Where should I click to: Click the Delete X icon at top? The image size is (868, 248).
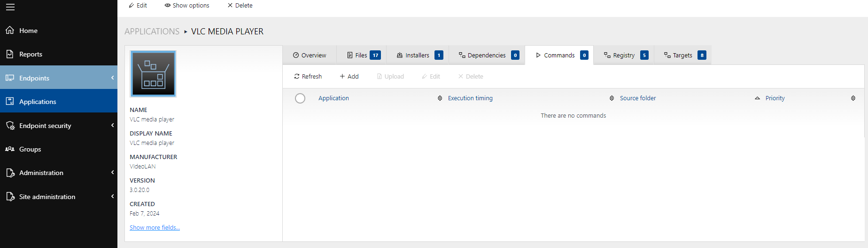(230, 6)
